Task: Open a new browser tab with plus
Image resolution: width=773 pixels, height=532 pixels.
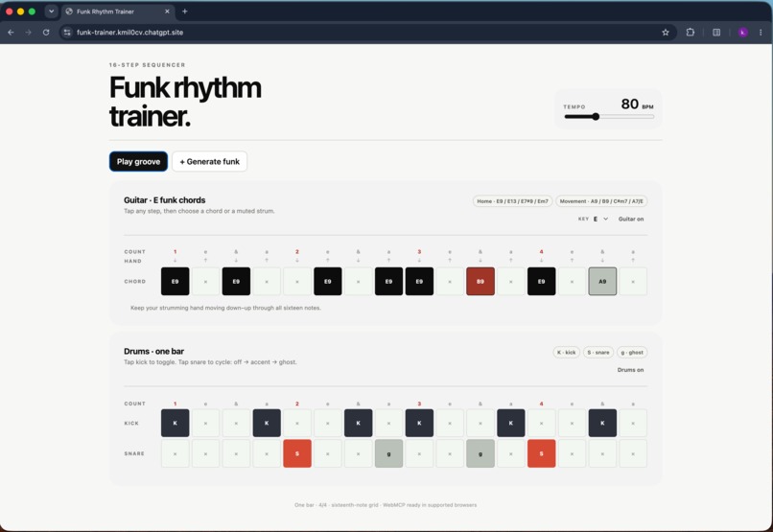Action: tap(185, 12)
